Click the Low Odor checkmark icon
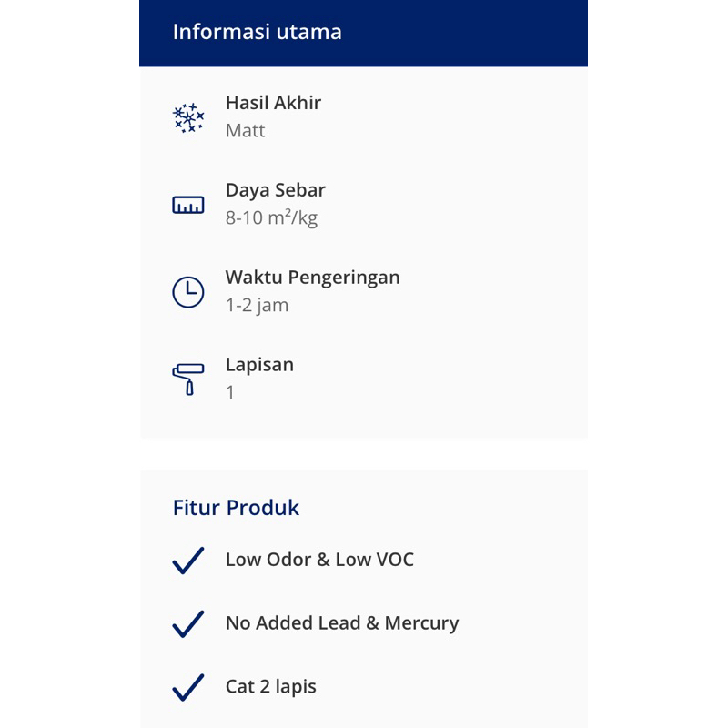The image size is (728, 728). coord(188,561)
